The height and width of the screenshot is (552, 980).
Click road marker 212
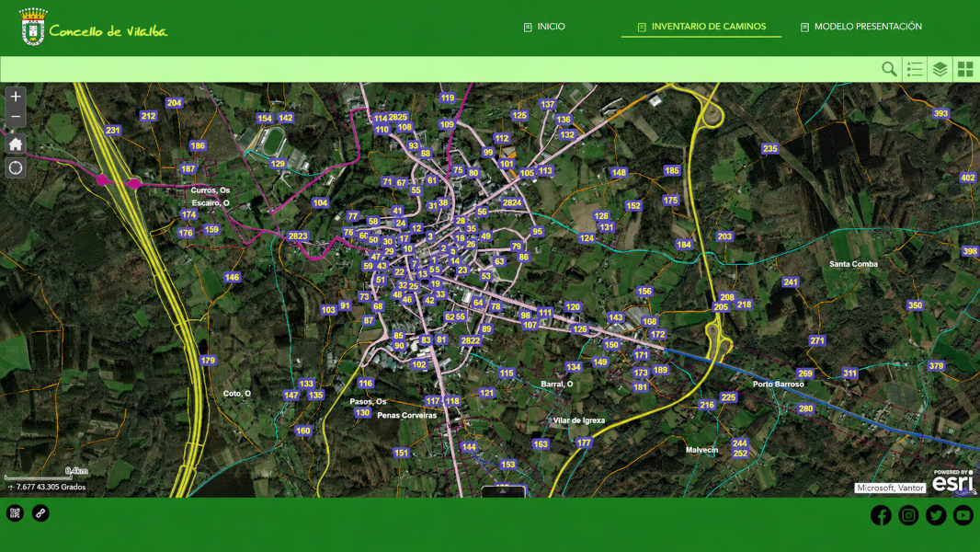(x=148, y=116)
